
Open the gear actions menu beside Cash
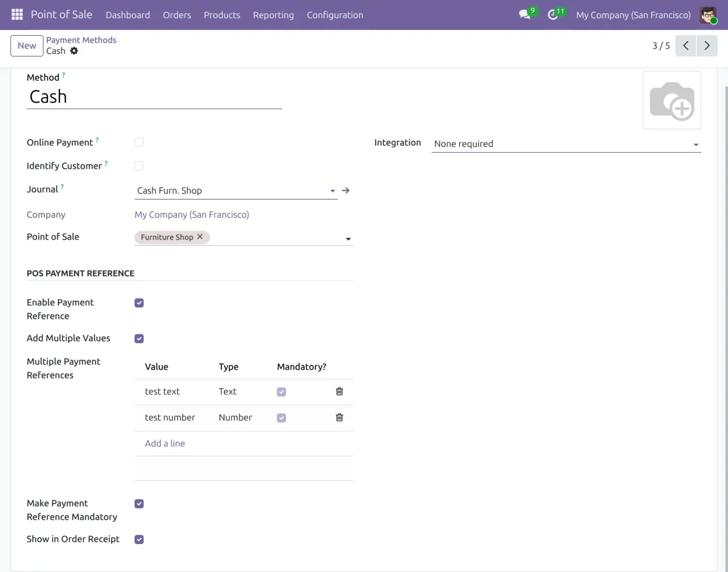(x=74, y=51)
